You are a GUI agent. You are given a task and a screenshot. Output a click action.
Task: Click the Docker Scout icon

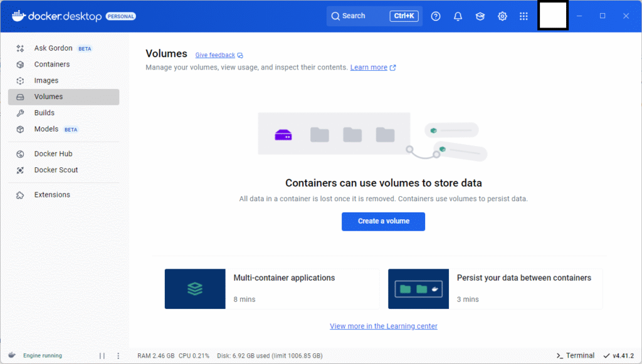pyautogui.click(x=20, y=170)
